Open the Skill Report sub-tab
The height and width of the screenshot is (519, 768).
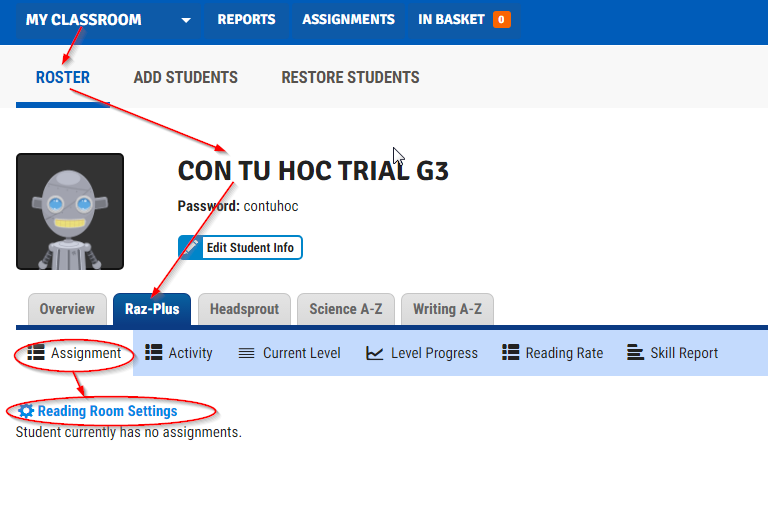tap(672, 353)
